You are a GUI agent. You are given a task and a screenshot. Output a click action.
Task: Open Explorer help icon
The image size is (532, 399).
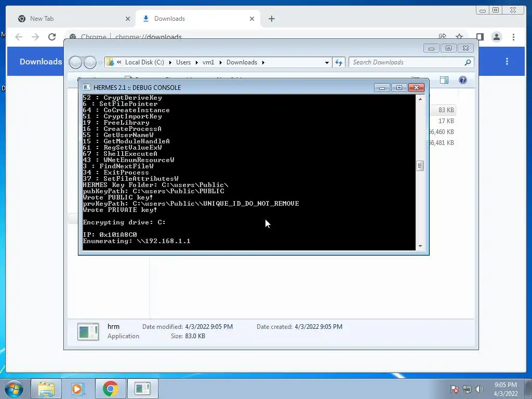click(463, 80)
